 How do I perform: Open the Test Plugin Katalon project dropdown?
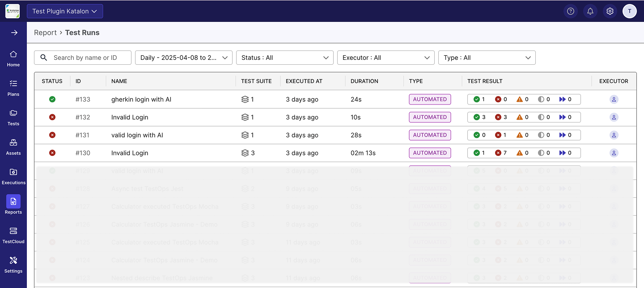pyautogui.click(x=65, y=11)
